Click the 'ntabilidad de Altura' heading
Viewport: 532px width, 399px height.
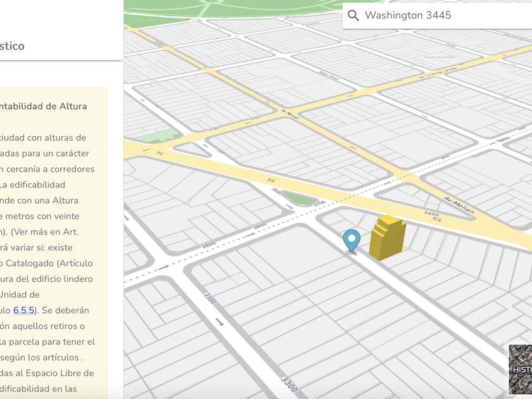coord(43,106)
